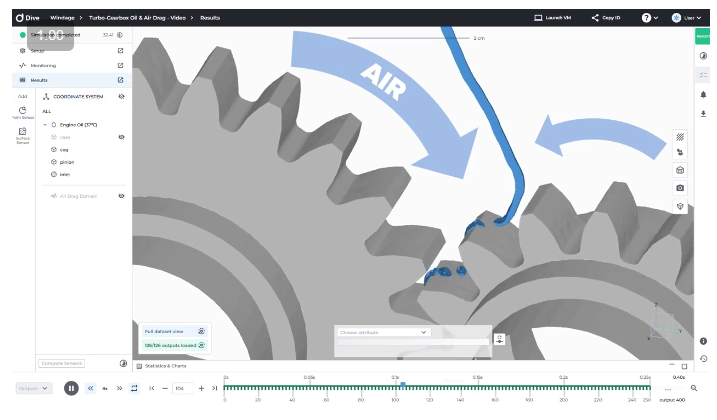This screenshot has height=420, width=717.
Task: Click the timeline zoom magnifier
Action: [694, 388]
